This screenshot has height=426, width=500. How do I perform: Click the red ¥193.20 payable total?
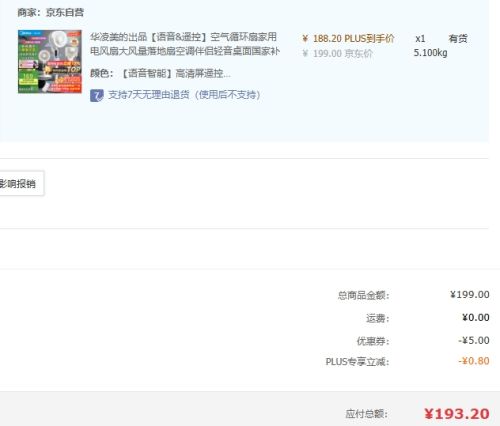(457, 414)
